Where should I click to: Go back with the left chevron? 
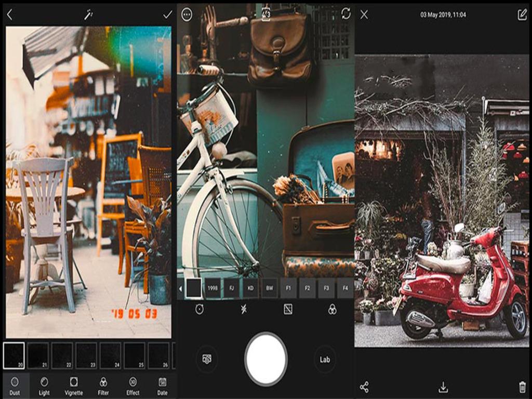(9, 15)
